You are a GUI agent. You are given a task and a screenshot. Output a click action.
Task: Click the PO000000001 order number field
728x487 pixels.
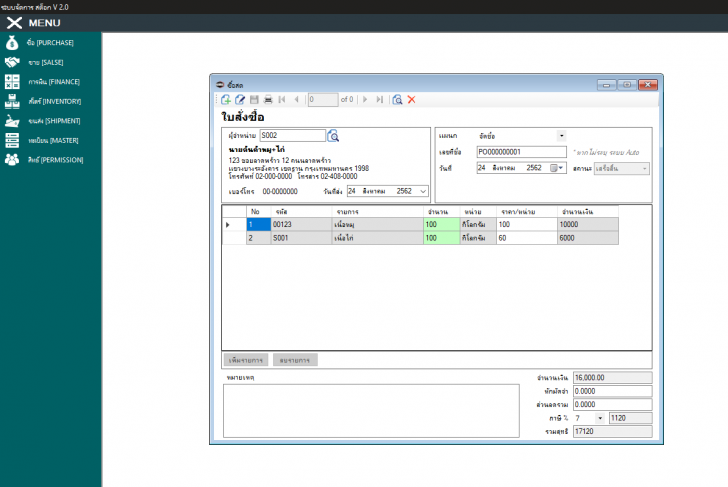521,152
